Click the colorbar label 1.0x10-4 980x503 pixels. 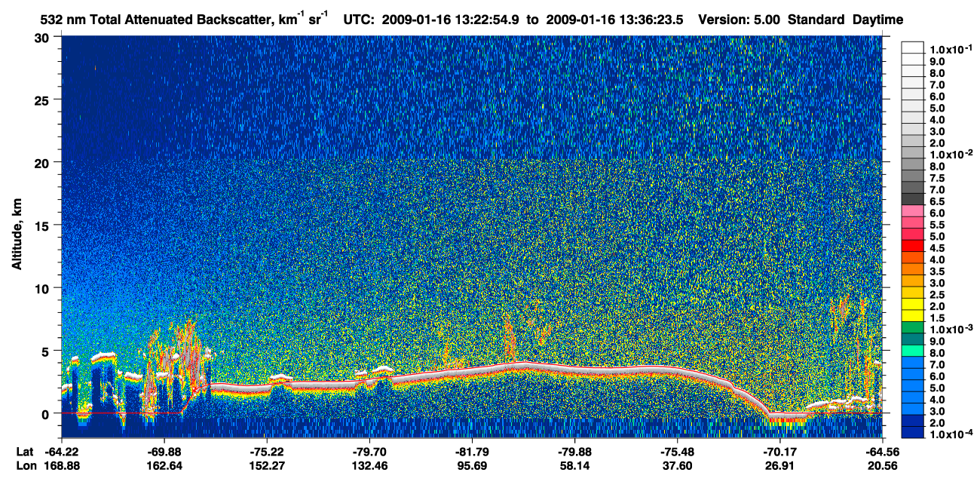pos(951,435)
